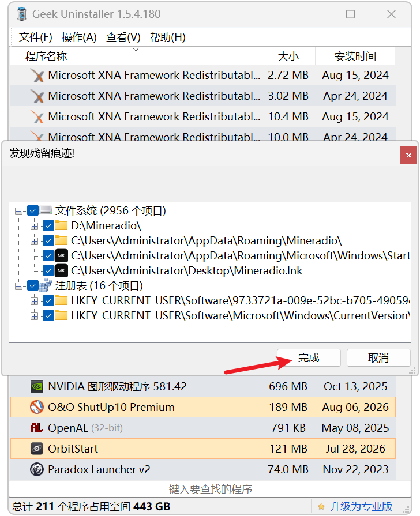Image resolution: width=420 pixels, height=516 pixels.
Task: Select C:\Users\Administrator\Desktop\Mineradio.lnk entry
Action: click(x=186, y=271)
